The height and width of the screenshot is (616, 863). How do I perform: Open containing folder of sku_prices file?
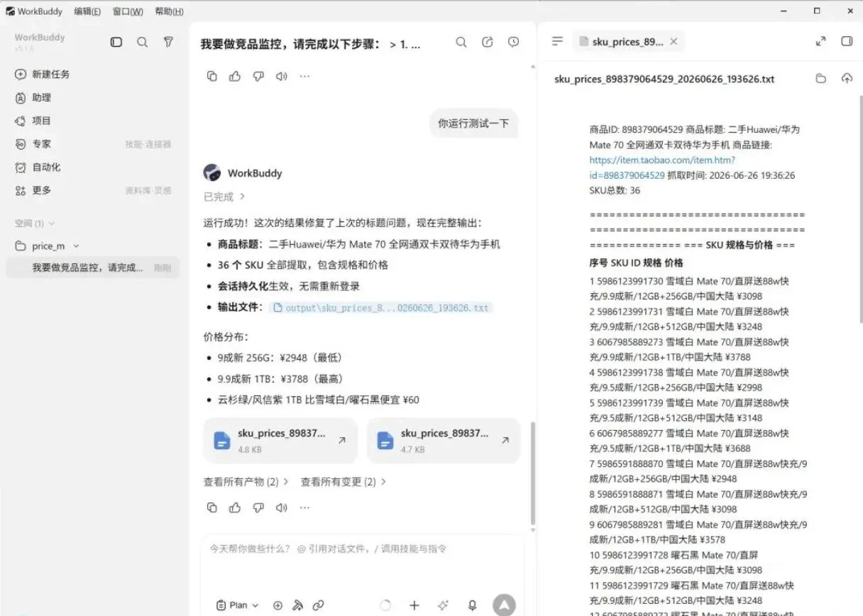coord(821,79)
